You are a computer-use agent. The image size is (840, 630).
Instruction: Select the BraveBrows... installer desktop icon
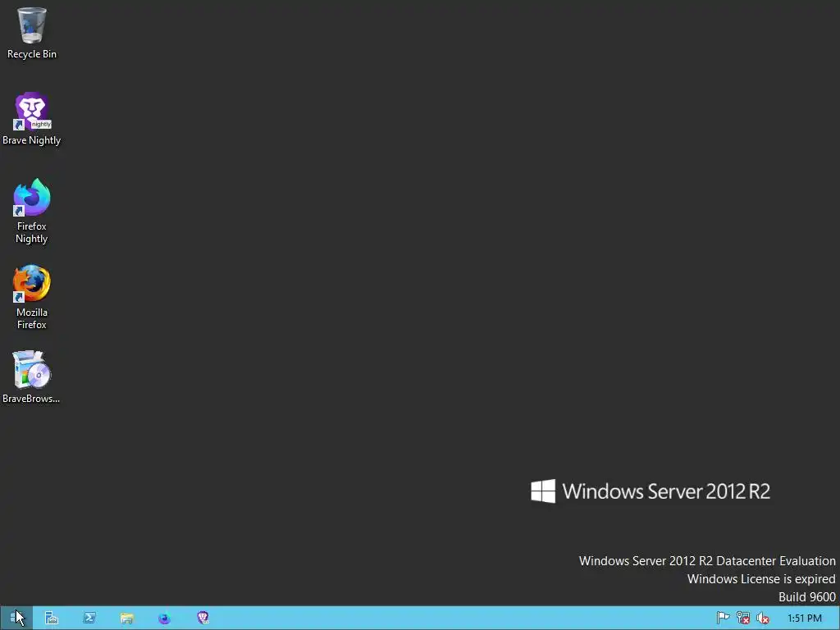32,377
